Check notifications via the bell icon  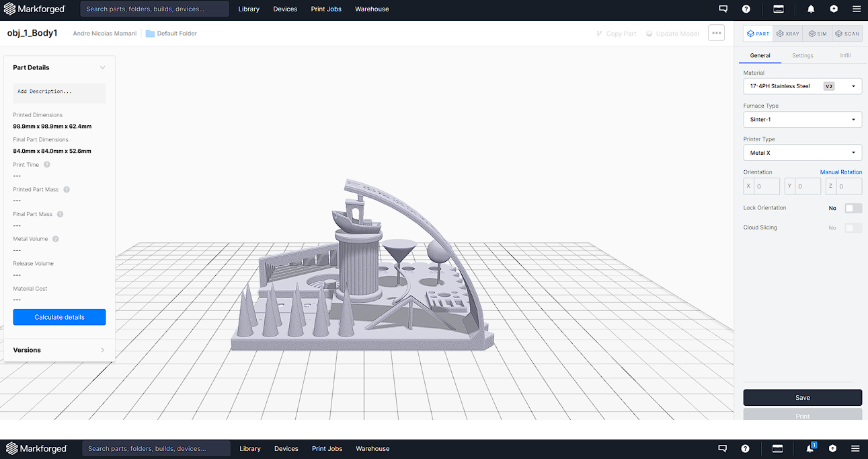[x=811, y=9]
